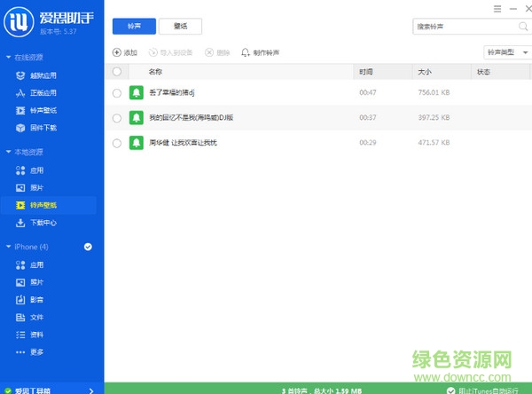
Task: Click the 添加 add button
Action: tap(125, 52)
